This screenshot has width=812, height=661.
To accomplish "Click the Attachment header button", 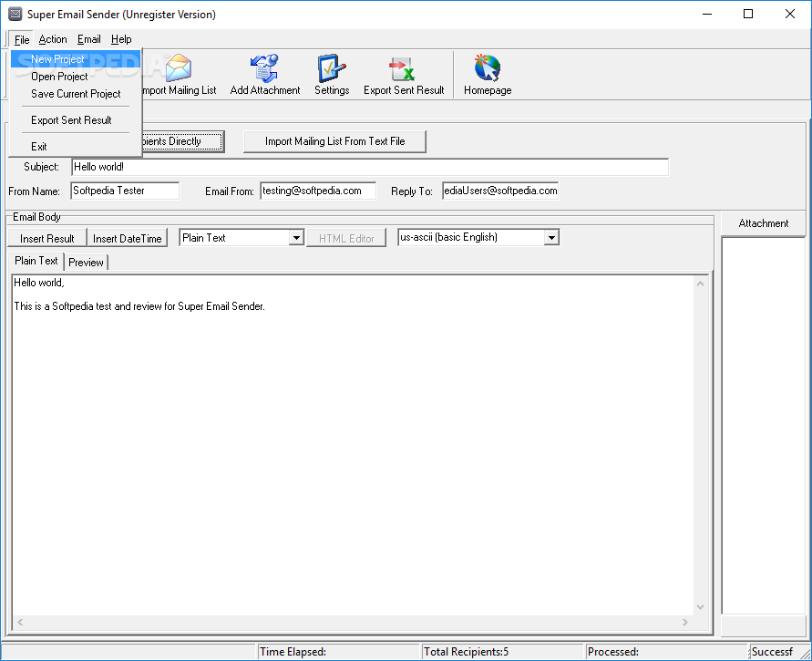I will tap(764, 223).
